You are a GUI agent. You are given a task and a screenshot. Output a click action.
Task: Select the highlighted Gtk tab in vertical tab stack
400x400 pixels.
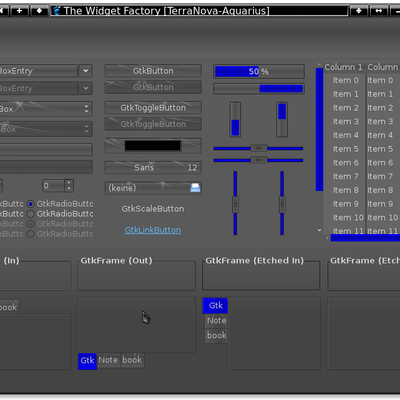(215, 306)
